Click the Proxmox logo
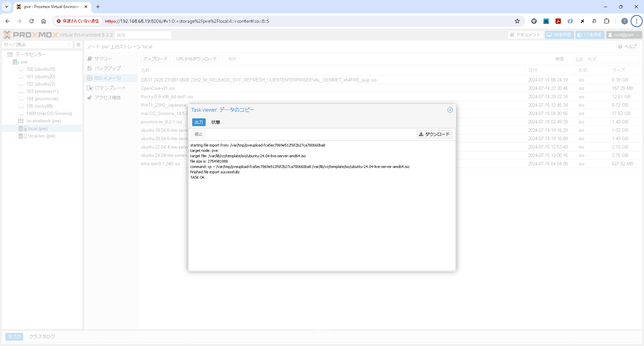 [x=30, y=35]
